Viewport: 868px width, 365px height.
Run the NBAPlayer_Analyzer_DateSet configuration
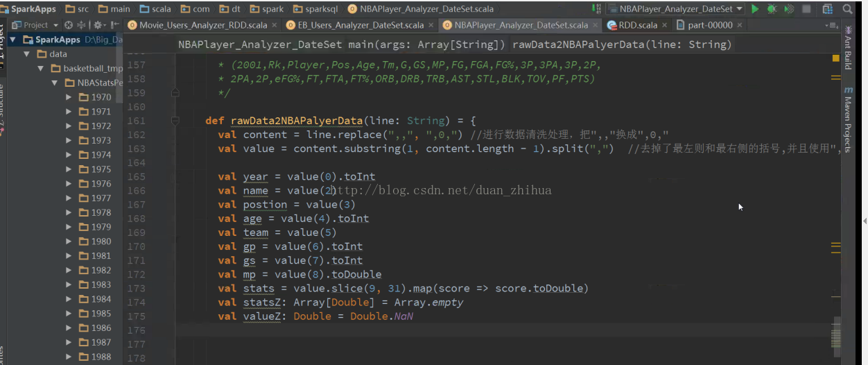[x=755, y=9]
